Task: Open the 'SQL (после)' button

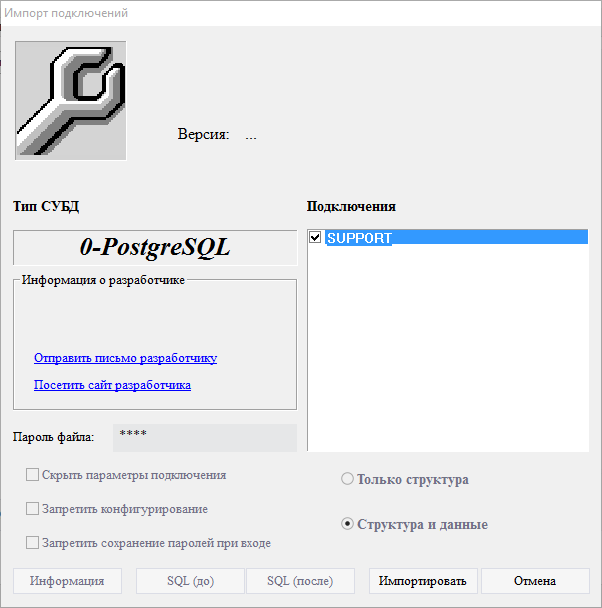Action: coord(300,581)
